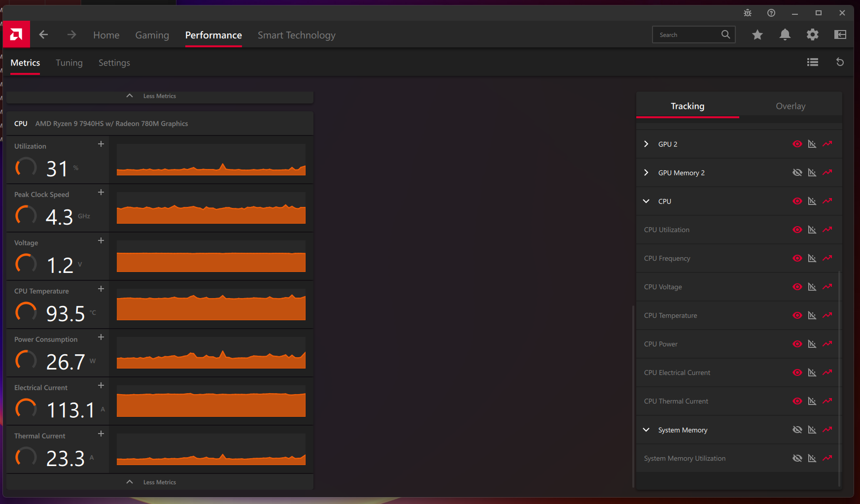Open the Home tab
Image resolution: width=860 pixels, height=504 pixels.
point(106,35)
